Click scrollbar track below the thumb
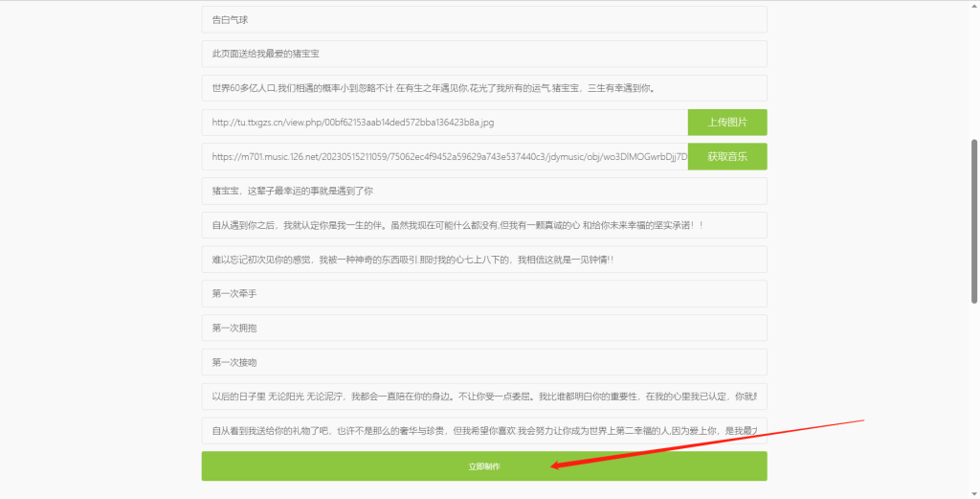Viewport: 980px width, 499px height. (x=974, y=402)
